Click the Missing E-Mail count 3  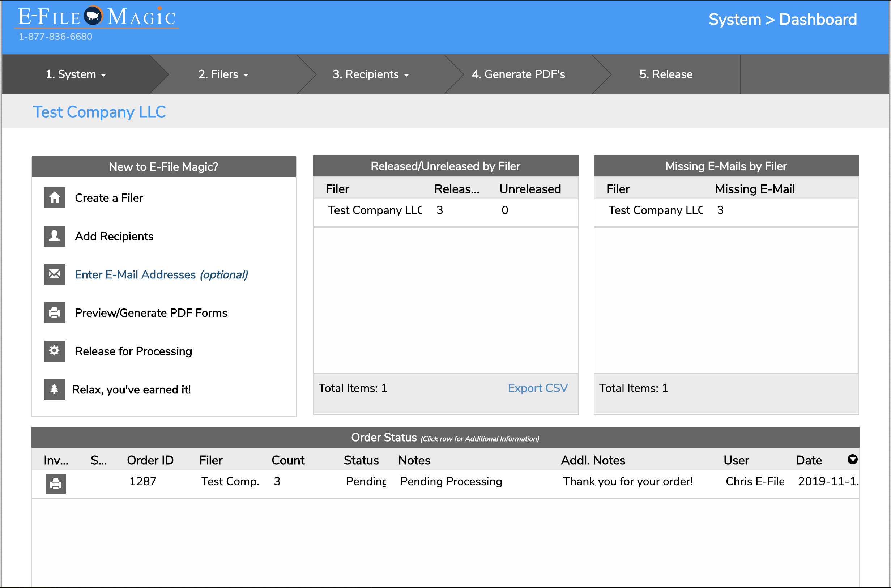720,210
